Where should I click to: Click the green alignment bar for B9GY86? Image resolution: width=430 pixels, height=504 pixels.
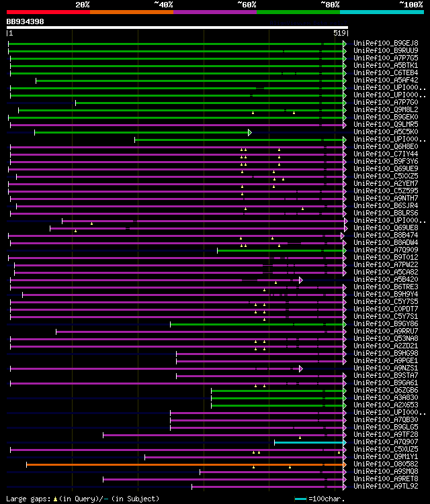[x=257, y=325]
